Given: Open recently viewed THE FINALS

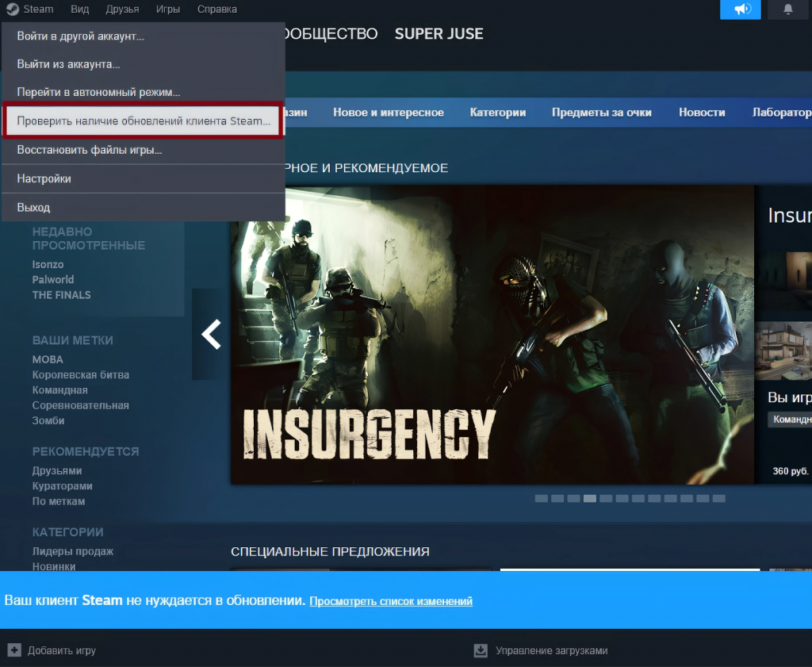Looking at the screenshot, I should pyautogui.click(x=61, y=295).
